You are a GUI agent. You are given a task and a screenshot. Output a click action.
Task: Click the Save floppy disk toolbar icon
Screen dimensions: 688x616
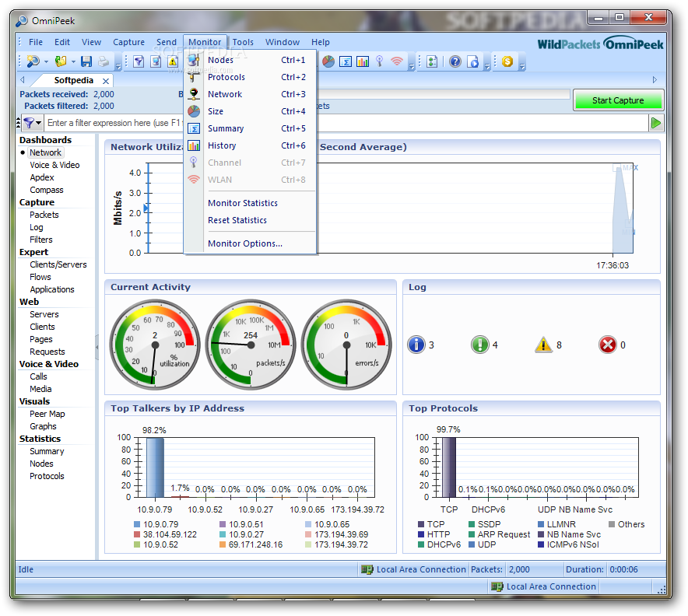pos(86,61)
